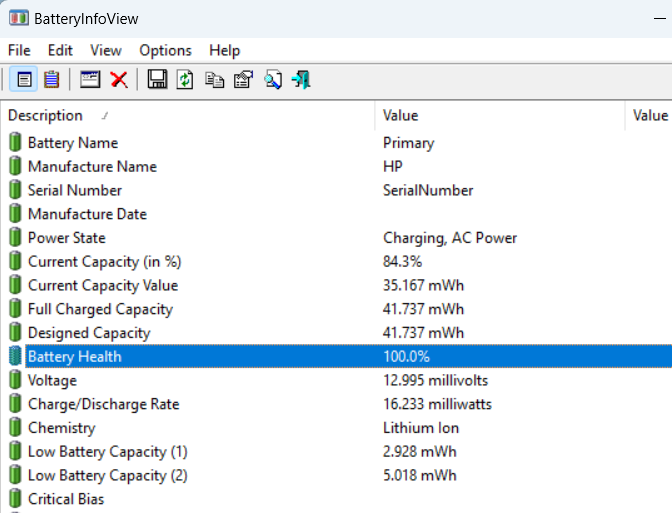The height and width of the screenshot is (513, 672).
Task: Save selected items with the floppy disk icon
Action: click(x=157, y=79)
